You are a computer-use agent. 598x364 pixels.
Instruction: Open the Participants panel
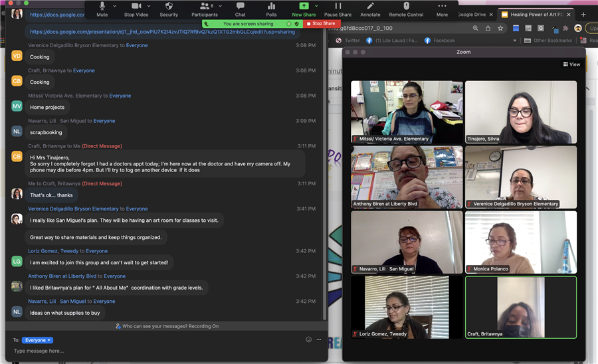click(205, 9)
